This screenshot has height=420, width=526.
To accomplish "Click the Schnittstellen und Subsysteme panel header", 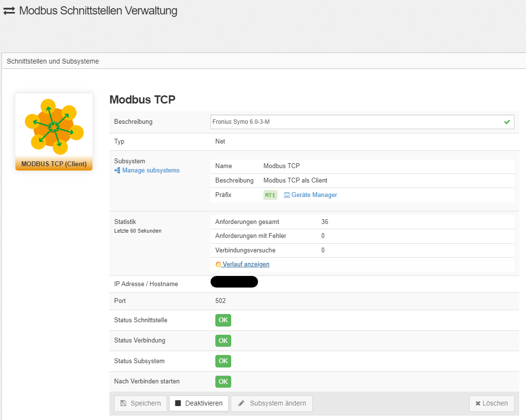I will click(x=53, y=61).
